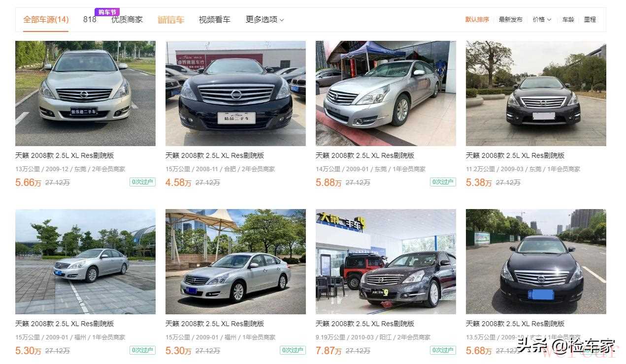Switch to the 818 tab
Viewport: 626px width, 364px height.
90,20
